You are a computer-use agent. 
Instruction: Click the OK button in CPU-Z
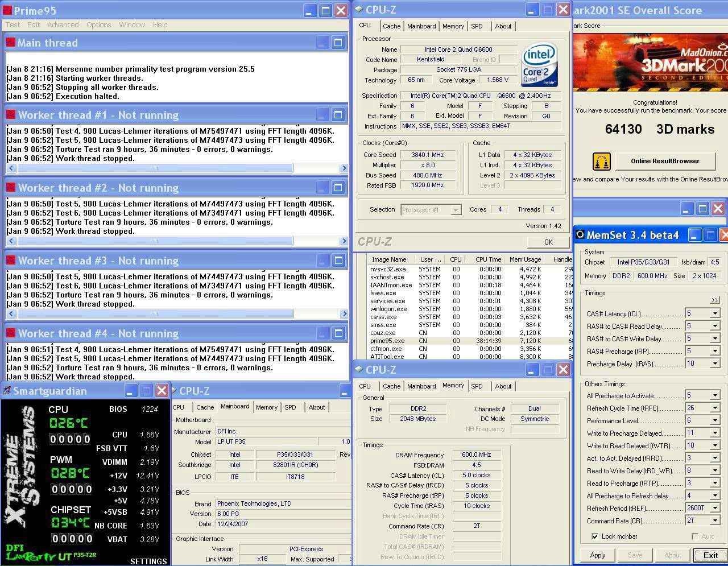(x=548, y=242)
